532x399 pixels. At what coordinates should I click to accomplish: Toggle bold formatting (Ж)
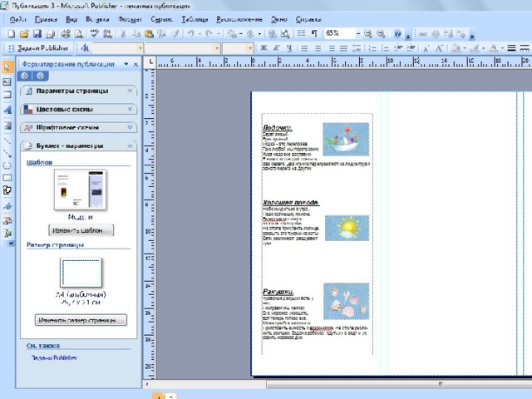click(264, 49)
